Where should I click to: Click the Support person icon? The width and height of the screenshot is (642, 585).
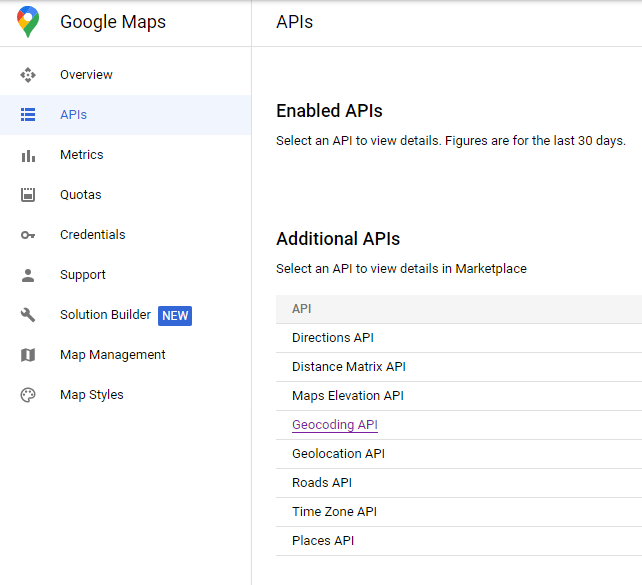coord(28,275)
